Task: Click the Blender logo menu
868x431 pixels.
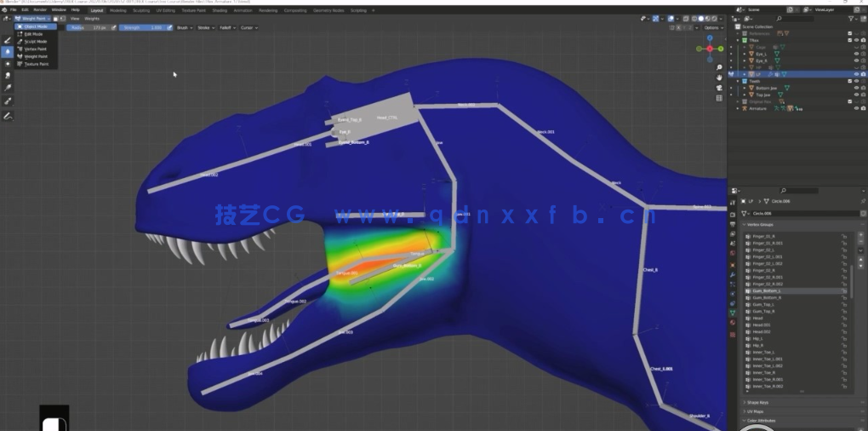Action: (x=4, y=10)
